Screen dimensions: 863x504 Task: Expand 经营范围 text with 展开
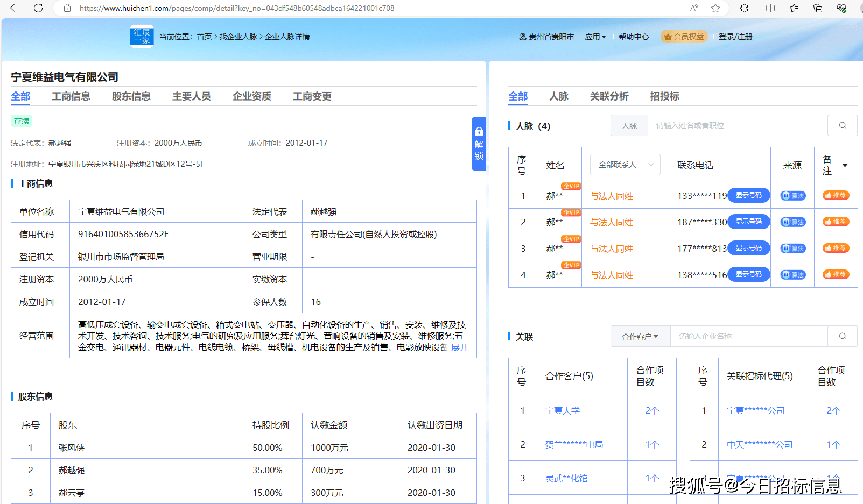pyautogui.click(x=459, y=347)
